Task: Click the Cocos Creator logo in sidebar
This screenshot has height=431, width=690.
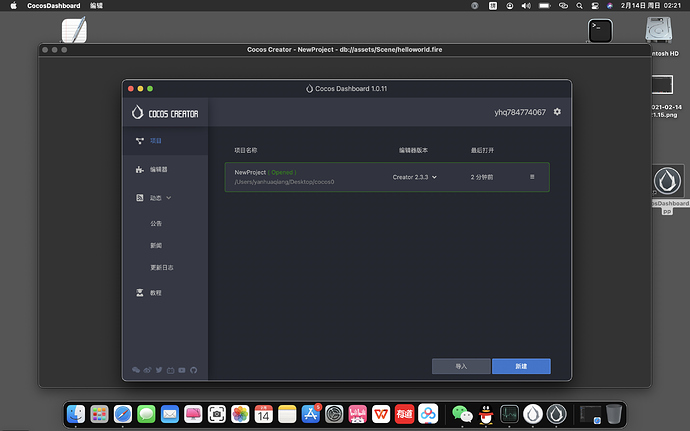Action: pos(165,113)
